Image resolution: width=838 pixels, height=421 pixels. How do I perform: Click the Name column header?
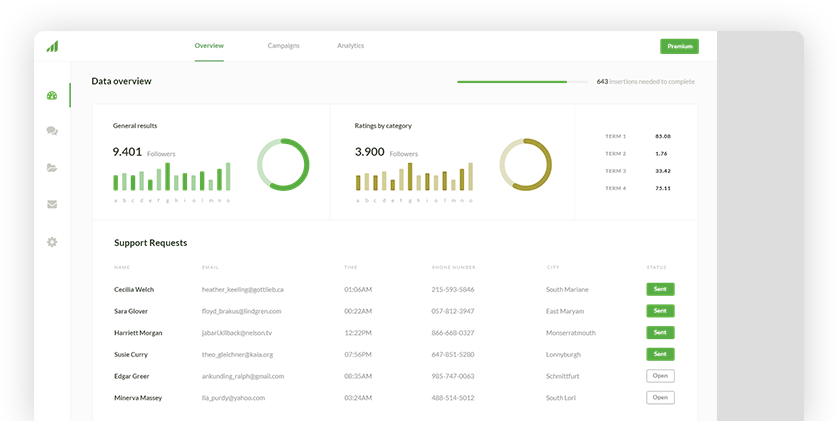coord(122,267)
